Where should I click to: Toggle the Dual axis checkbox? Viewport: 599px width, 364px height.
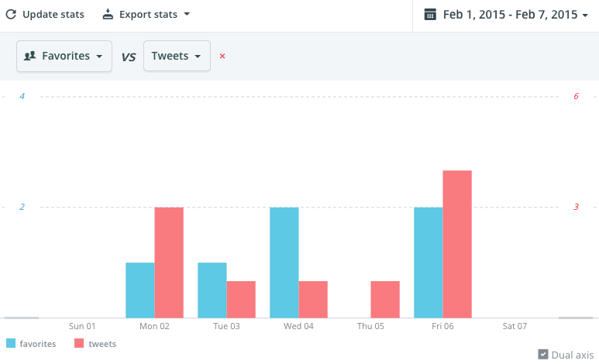click(x=543, y=354)
